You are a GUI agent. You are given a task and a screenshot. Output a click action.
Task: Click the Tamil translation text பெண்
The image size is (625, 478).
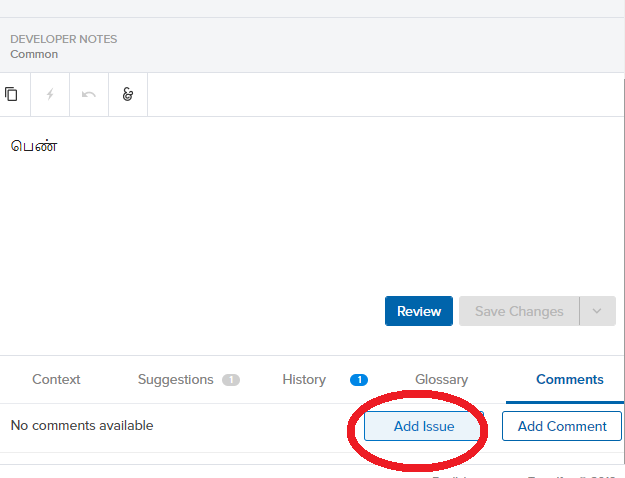coord(35,147)
